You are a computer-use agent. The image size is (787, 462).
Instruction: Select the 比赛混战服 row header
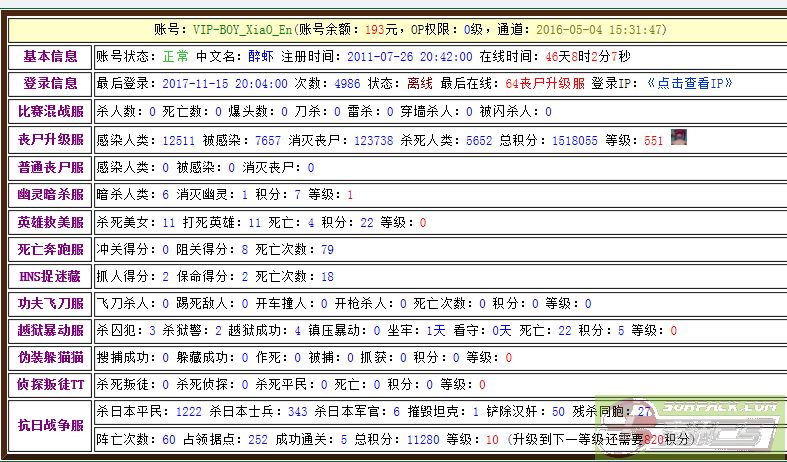click(x=50, y=111)
